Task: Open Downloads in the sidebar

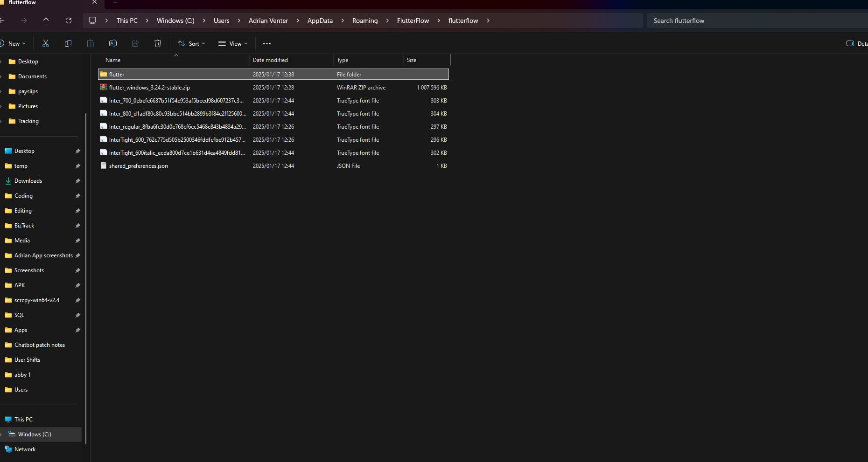Action: tap(28, 181)
